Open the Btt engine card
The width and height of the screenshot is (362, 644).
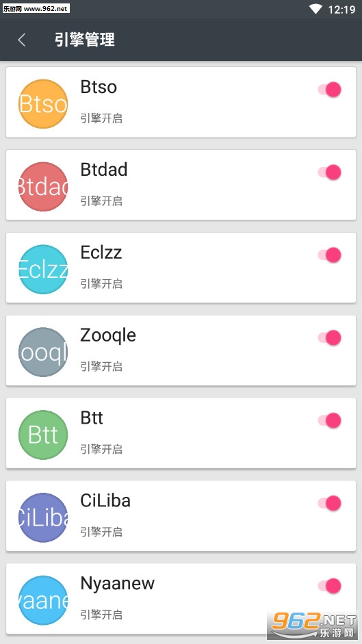(181, 433)
